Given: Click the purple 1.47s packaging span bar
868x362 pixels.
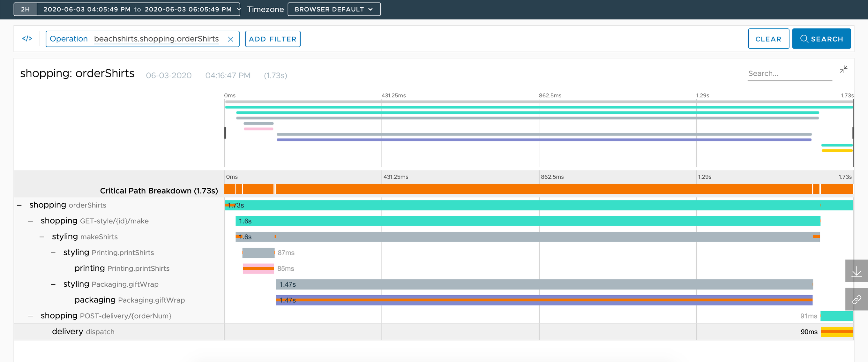Looking at the screenshot, I should coord(544,300).
